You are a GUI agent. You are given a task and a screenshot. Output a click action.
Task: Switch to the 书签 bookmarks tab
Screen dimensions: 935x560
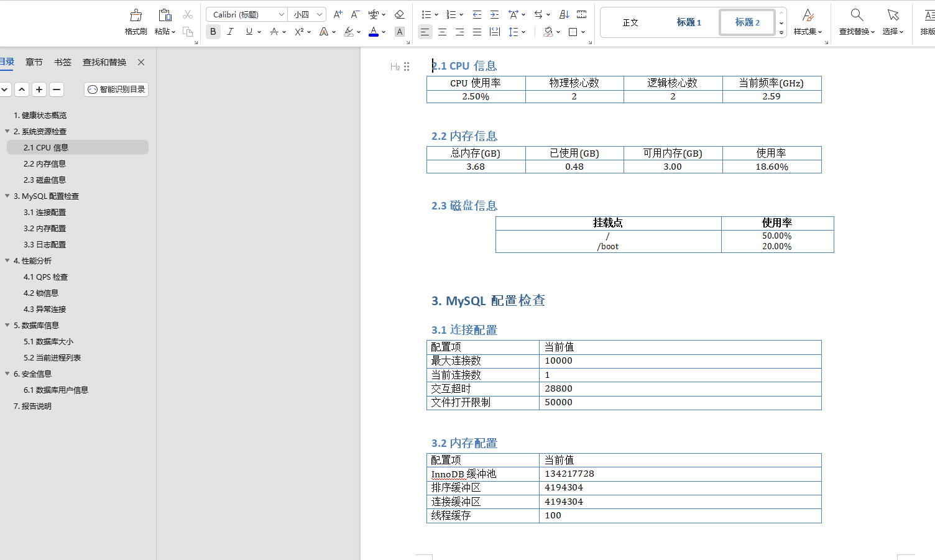pyautogui.click(x=63, y=62)
